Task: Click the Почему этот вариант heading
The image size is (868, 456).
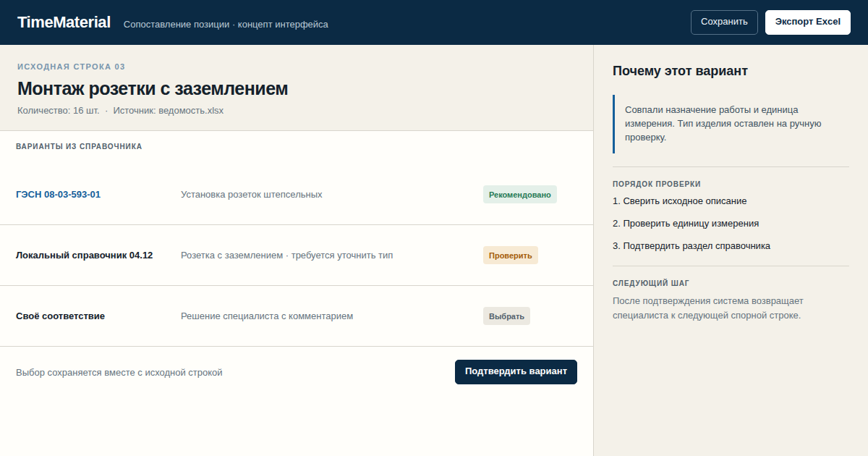Action: tap(680, 71)
